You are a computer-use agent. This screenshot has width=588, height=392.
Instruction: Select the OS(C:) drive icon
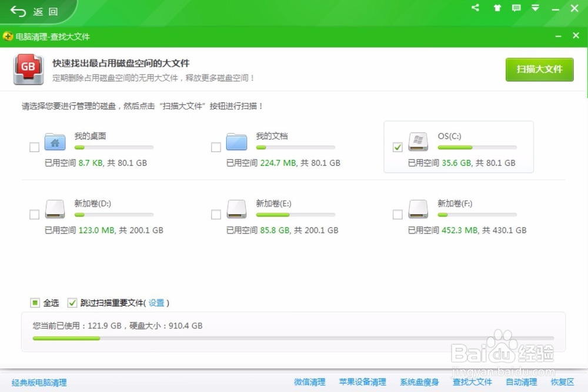[417, 141]
